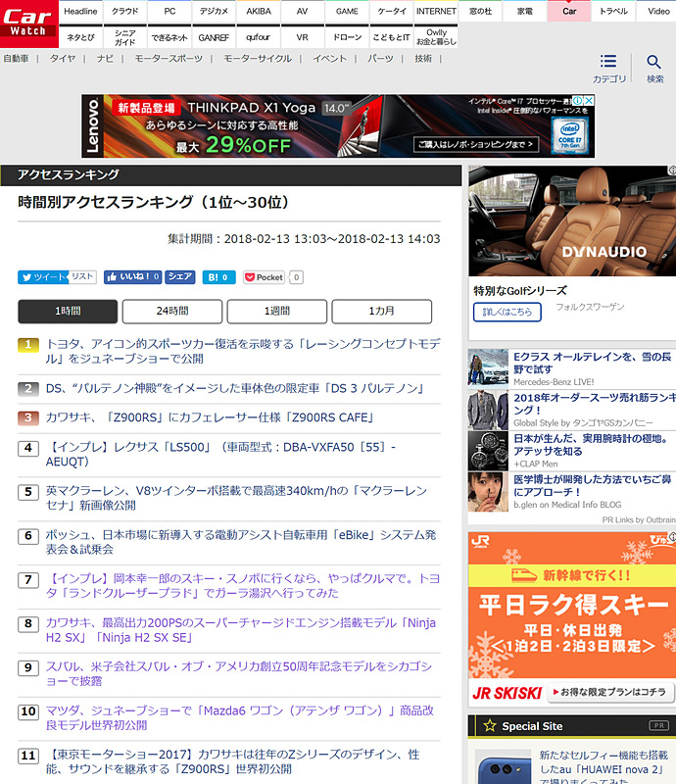Switch to the 1カ月 ranking tab
This screenshot has width=676, height=784.
381,311
